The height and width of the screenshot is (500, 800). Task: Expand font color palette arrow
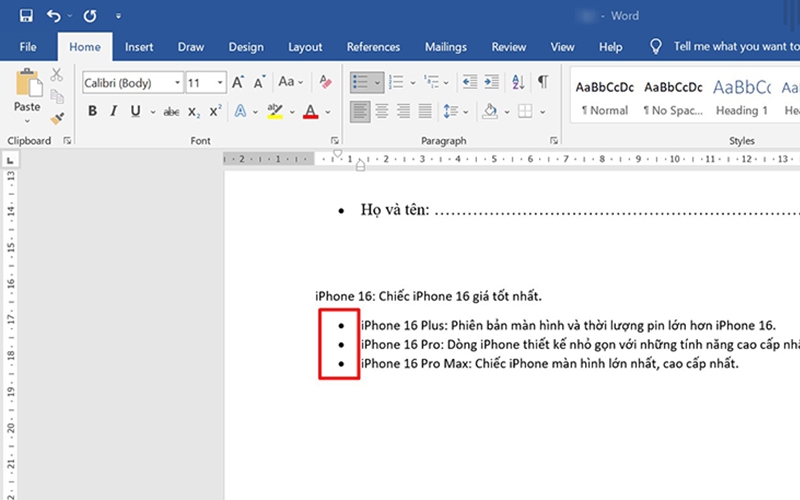tap(328, 112)
